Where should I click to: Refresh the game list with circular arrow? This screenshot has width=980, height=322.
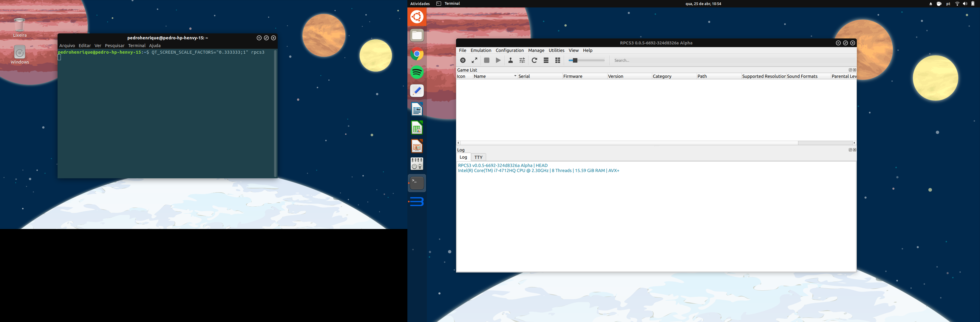click(534, 61)
